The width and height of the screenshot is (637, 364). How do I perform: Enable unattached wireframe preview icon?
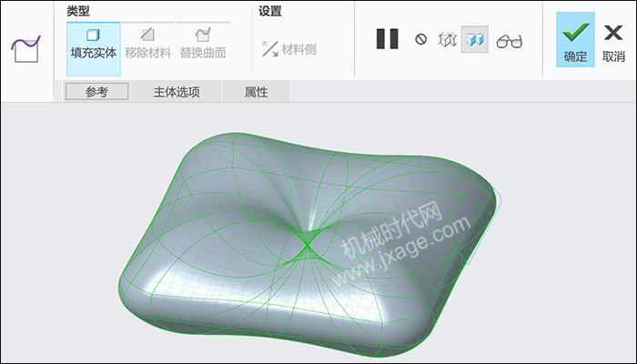[448, 39]
